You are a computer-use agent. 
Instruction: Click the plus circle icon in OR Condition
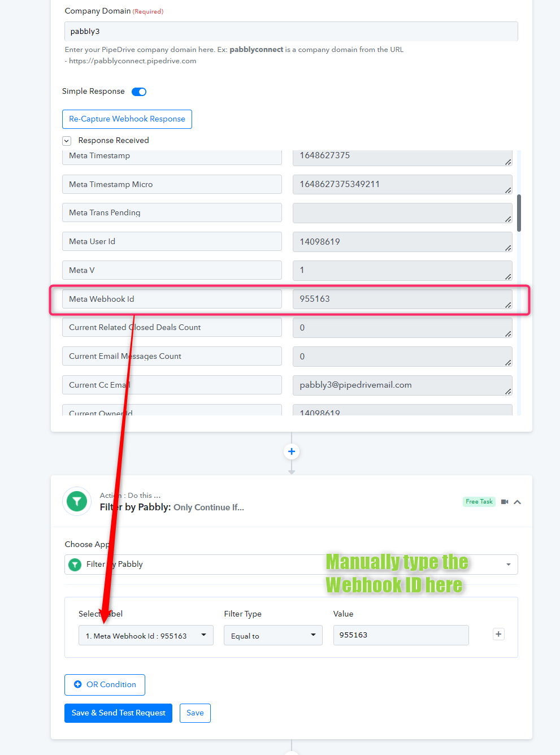(x=78, y=684)
